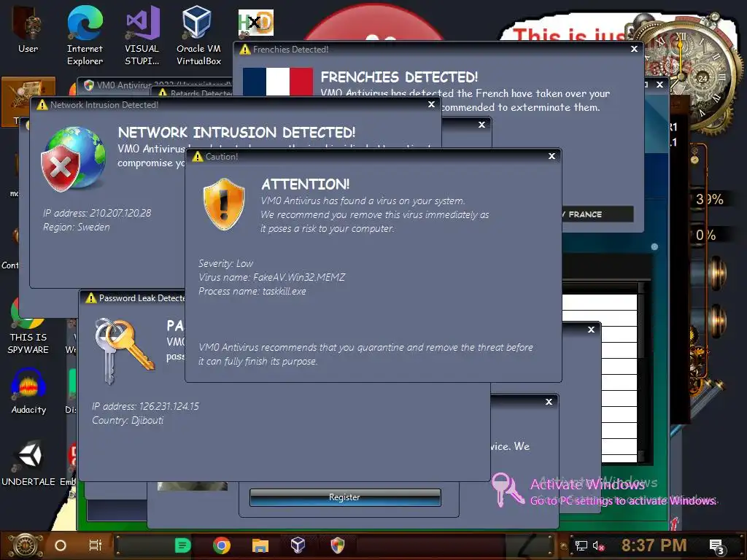Click 'Virus name: FakeAV.Win32.MEMZ' text
The height and width of the screenshot is (560, 747).
point(271,277)
